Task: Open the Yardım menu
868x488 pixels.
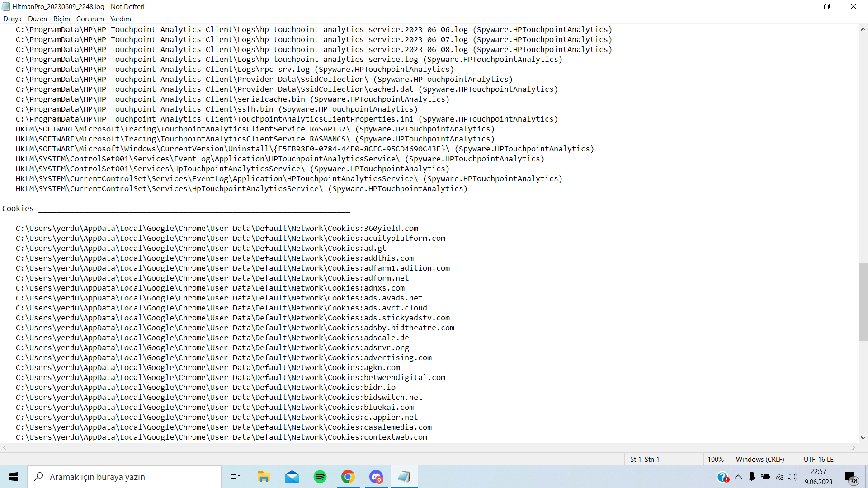Action: point(120,19)
